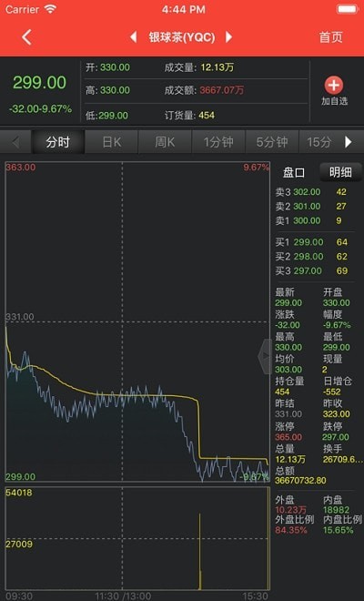Switch to 周K chart tab
Image resolution: width=364 pixels, height=601 pixels.
click(x=165, y=142)
